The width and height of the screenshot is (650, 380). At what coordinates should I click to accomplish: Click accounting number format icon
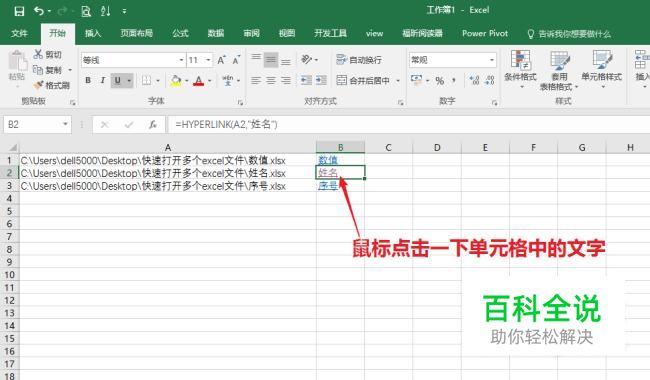pyautogui.click(x=416, y=80)
